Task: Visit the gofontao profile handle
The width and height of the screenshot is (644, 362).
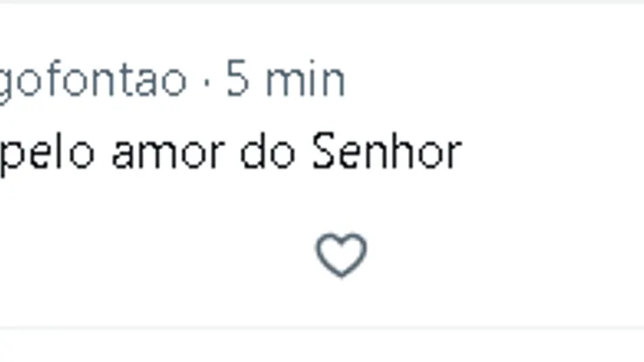Action: [x=92, y=81]
